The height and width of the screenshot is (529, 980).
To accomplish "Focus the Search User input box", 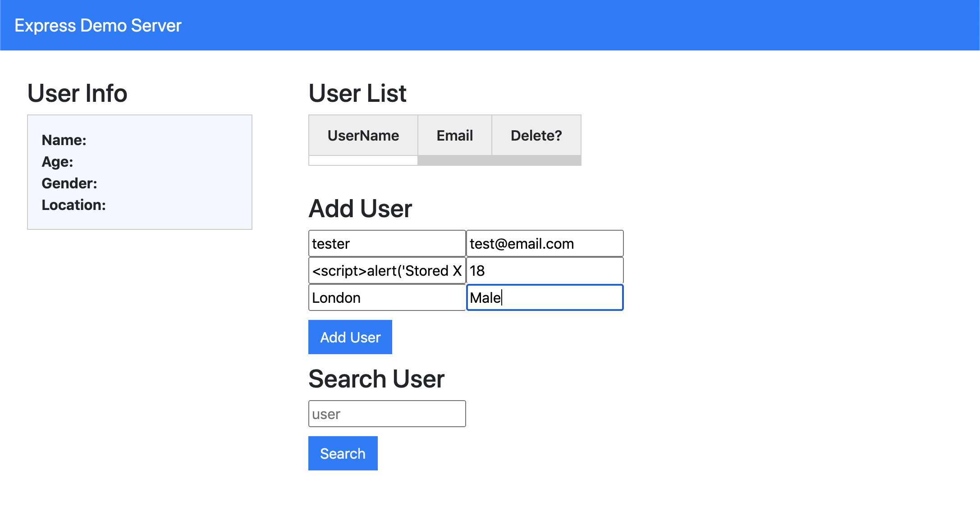I will pos(387,414).
